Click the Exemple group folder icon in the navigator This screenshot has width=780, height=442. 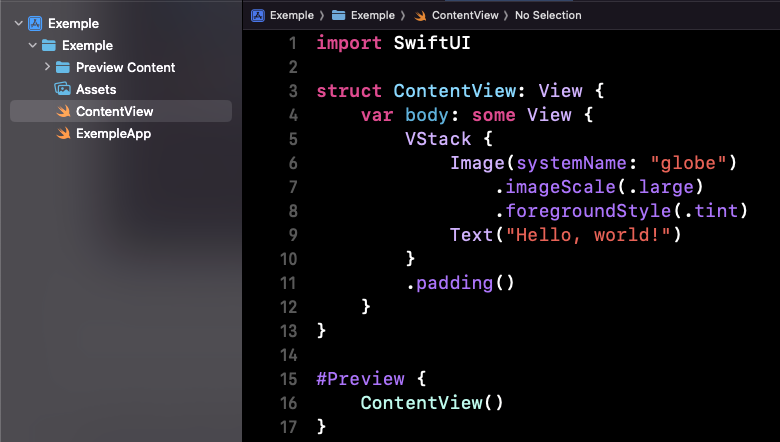49,45
